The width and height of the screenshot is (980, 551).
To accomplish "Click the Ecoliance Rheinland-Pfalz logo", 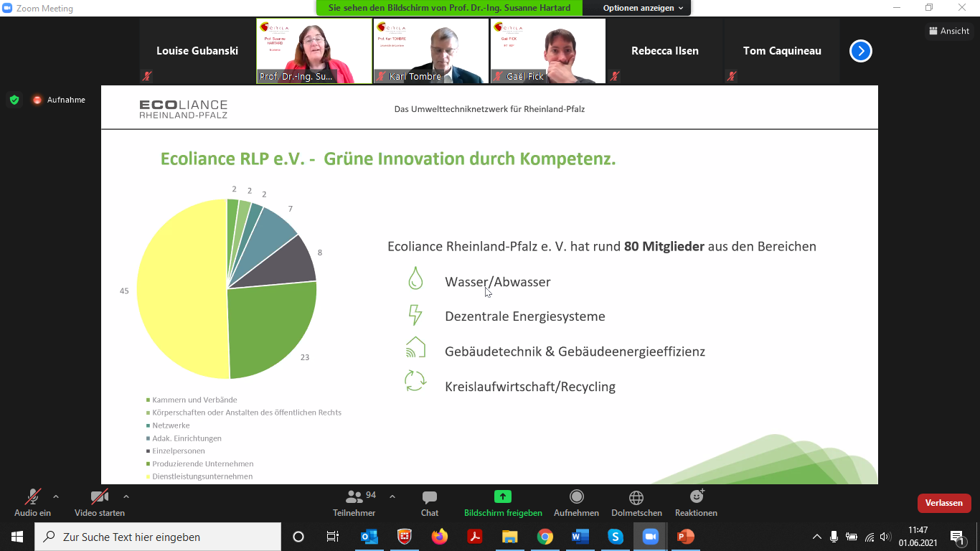I will coord(183,109).
